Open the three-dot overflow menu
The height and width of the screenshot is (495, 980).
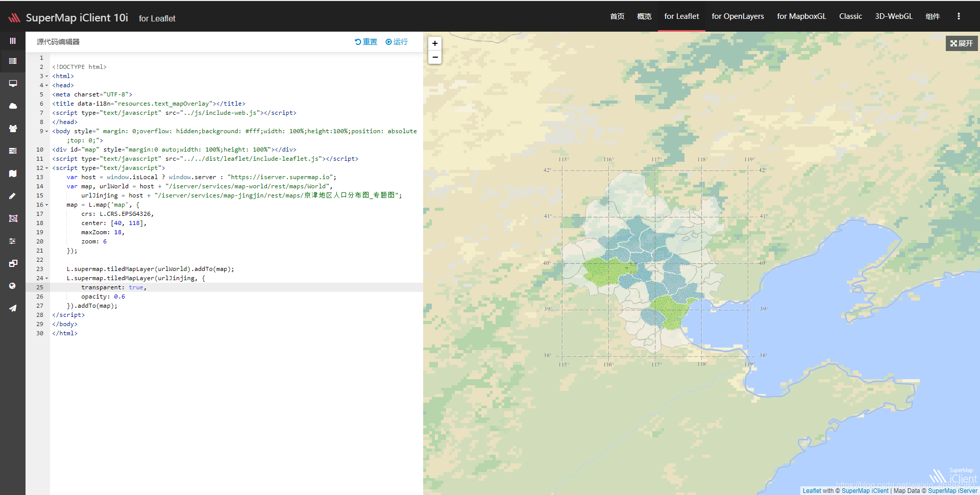click(x=959, y=16)
